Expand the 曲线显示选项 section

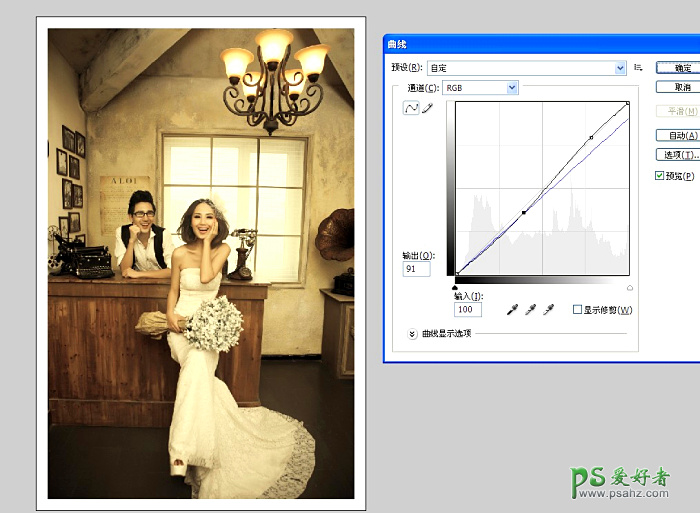[412, 333]
